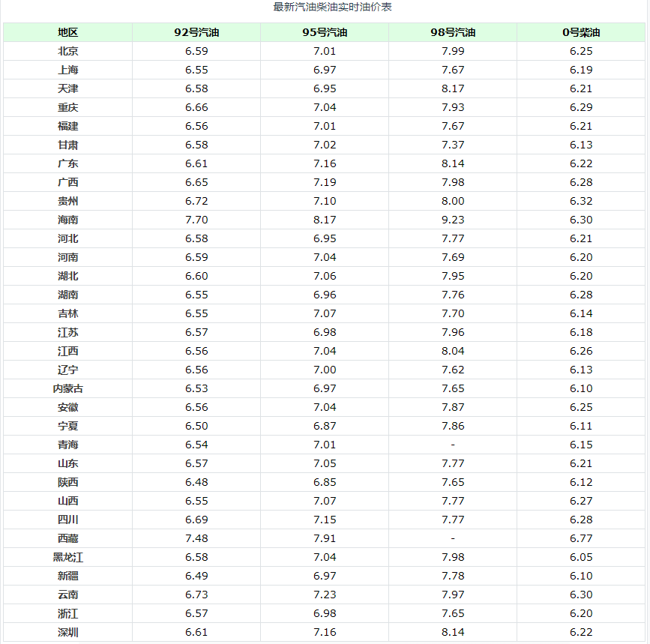Click the 西藏 region cell
The height and width of the screenshot is (644, 650).
coord(68,538)
